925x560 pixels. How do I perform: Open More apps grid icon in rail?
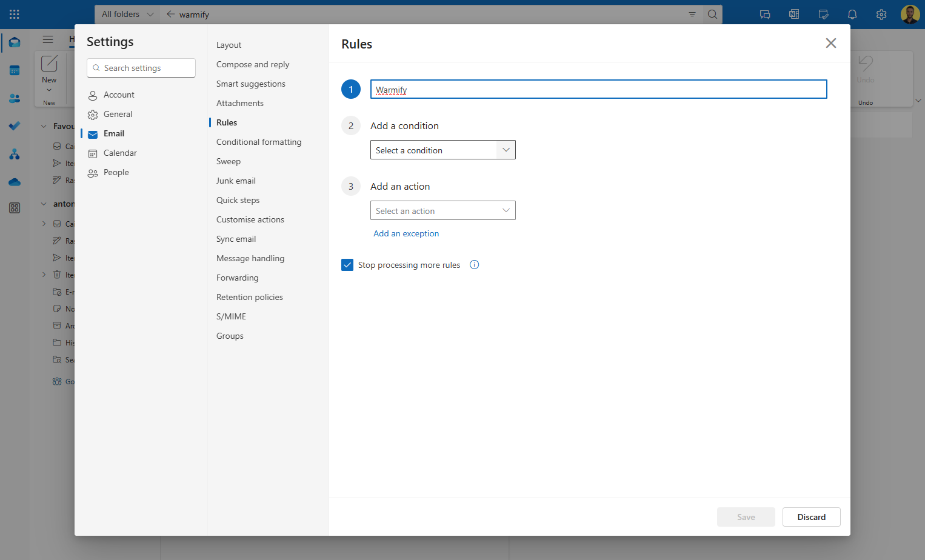[15, 208]
